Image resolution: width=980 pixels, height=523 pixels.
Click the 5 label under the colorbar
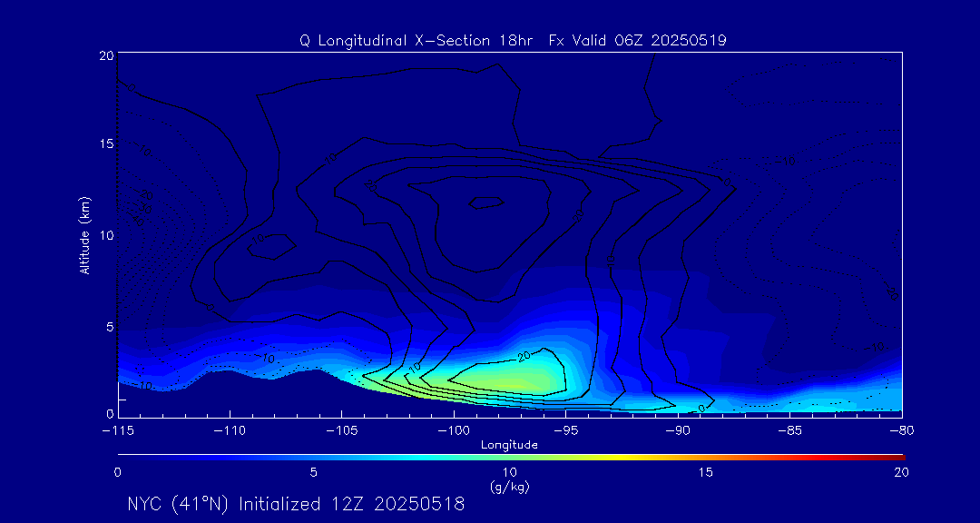314,472
